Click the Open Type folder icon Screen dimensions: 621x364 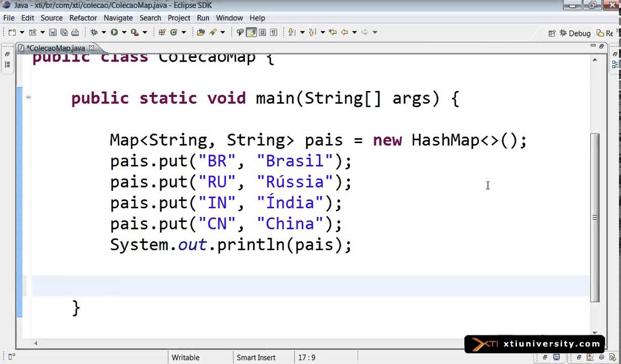click(201, 32)
